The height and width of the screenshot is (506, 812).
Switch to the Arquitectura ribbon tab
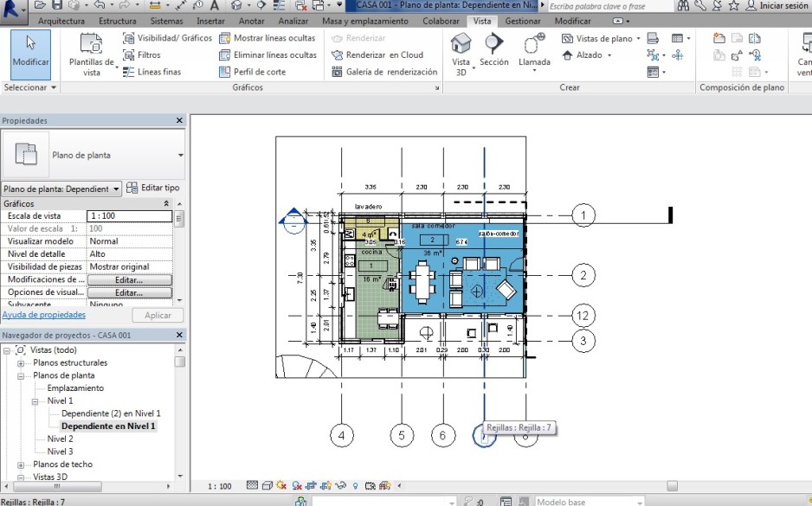[61, 21]
